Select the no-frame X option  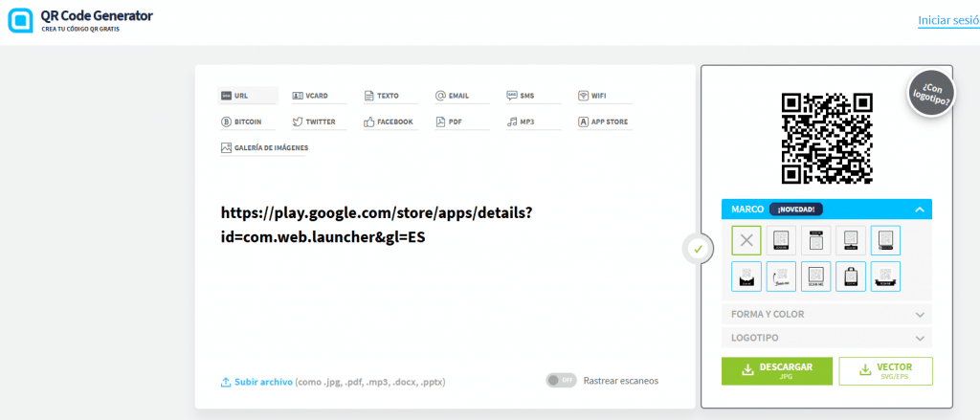[x=746, y=241]
